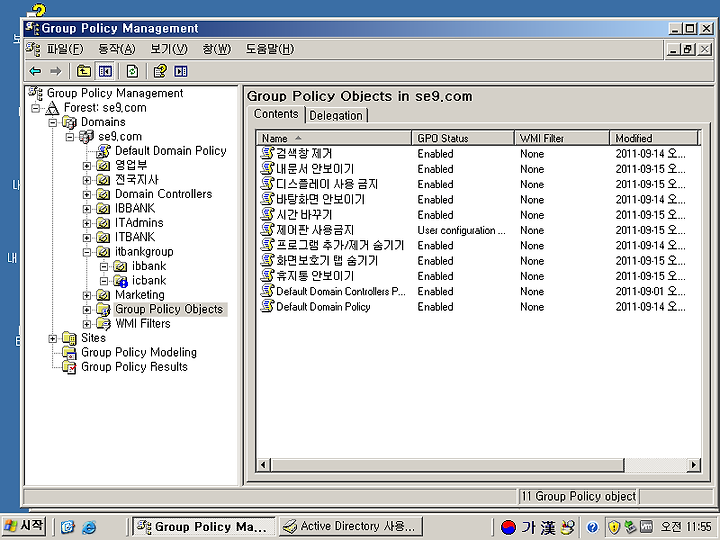Click the GPO scroll icon for 검색창 제거

click(267, 153)
